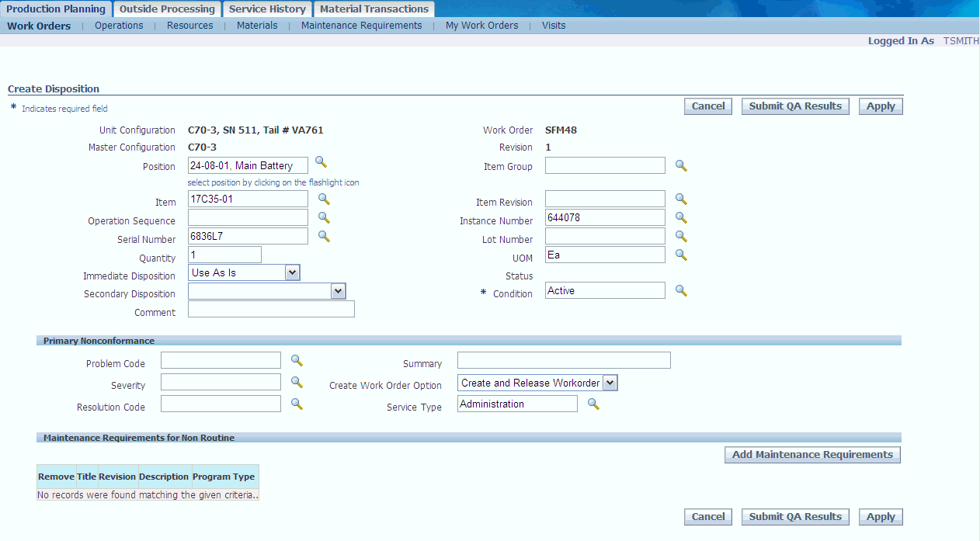Viewport: 980px width, 541px height.
Task: Open the Maintenance Requirements subtab
Action: pos(362,26)
